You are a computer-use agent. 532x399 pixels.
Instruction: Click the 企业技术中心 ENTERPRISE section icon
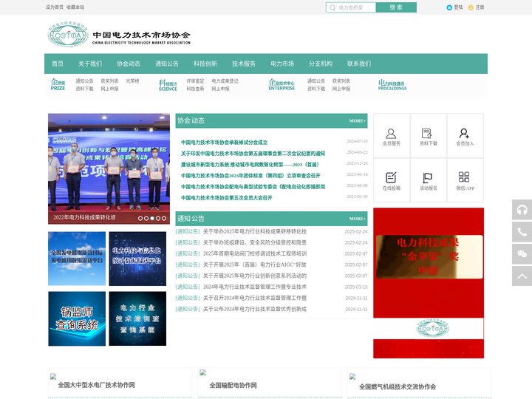click(x=282, y=84)
